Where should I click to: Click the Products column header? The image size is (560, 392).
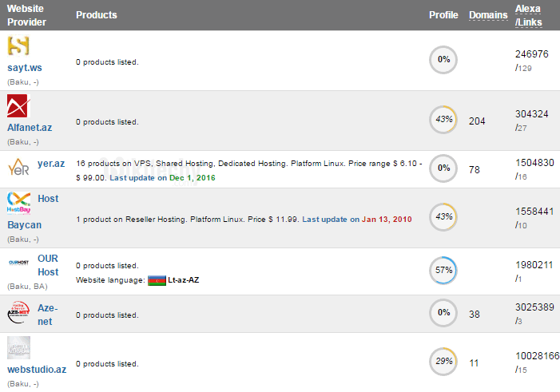tap(97, 15)
